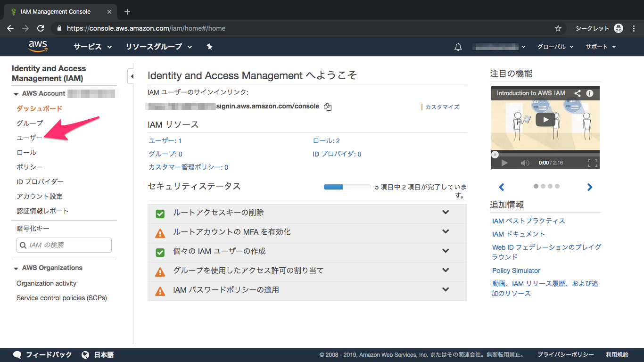Select ロール in the sidebar
644x362 pixels.
[x=26, y=152]
